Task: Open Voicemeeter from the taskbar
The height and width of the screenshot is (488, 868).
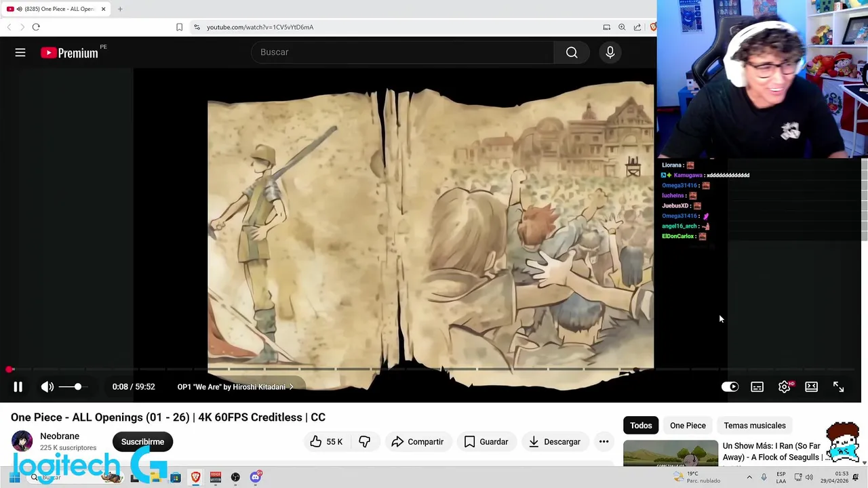Action: click(x=216, y=477)
